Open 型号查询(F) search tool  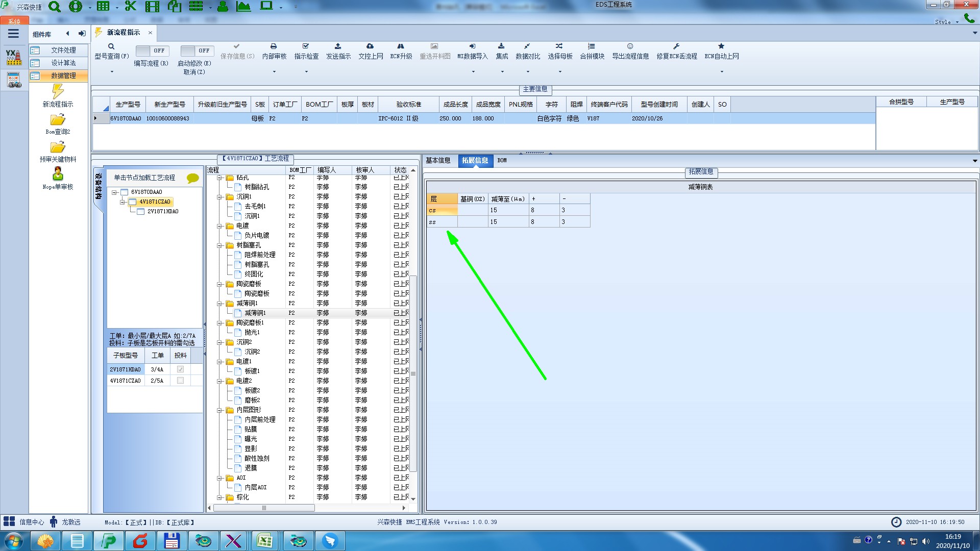[x=111, y=51]
